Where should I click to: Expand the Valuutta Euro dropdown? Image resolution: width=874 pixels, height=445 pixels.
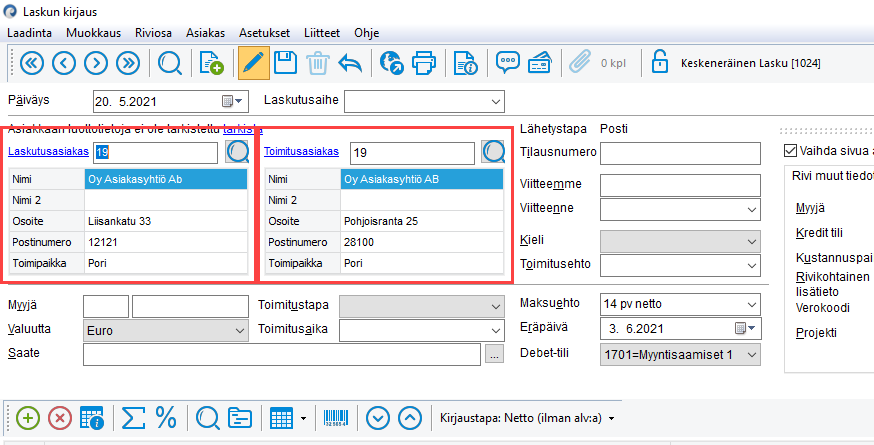click(240, 330)
